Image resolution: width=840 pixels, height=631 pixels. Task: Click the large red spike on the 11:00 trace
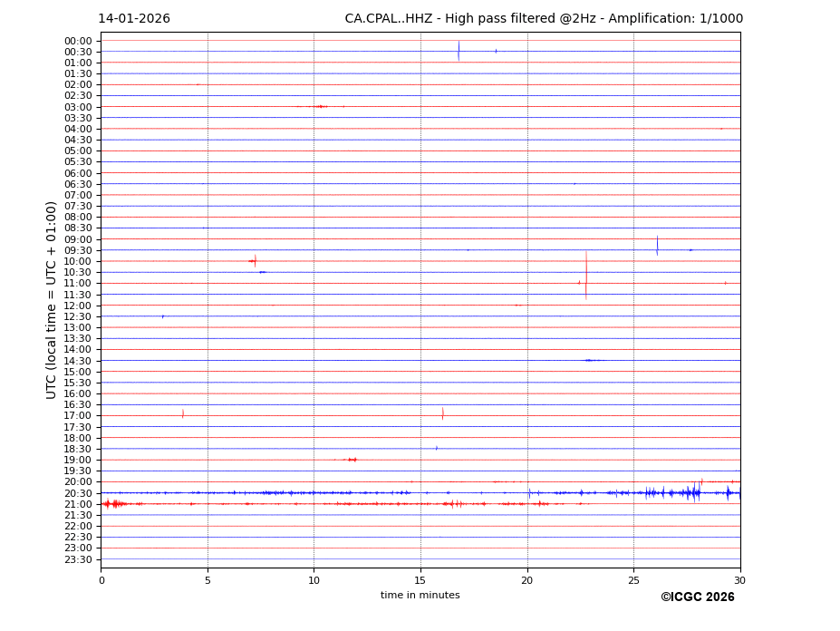tap(585, 277)
